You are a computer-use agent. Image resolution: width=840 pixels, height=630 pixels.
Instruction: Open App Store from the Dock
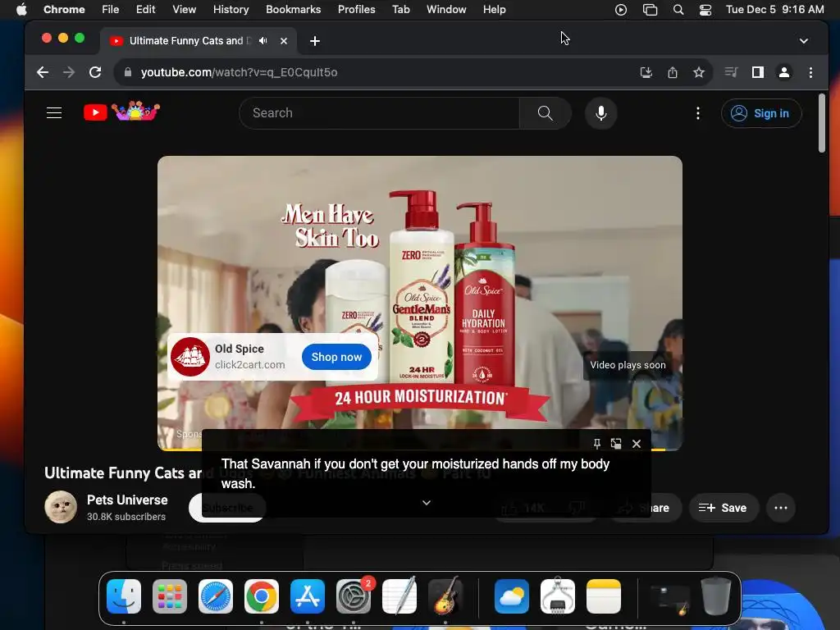(308, 596)
